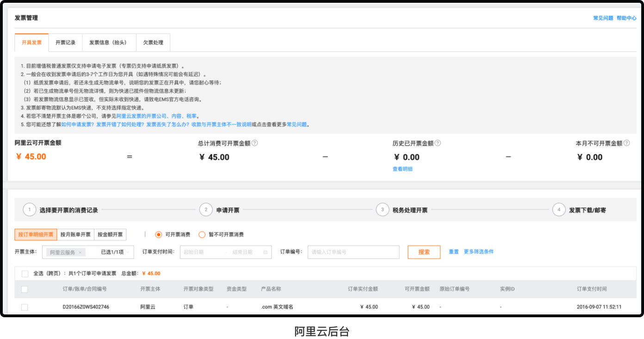Image resolution: width=644 pixels, height=339 pixels.
Task: Click the orange ¥ 45.00 阿里云可开票金额 value
Action: 31,157
